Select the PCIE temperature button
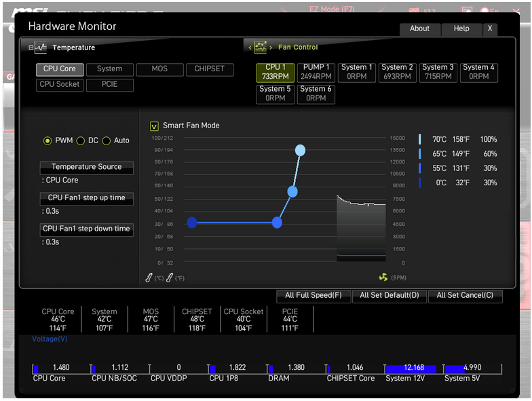This screenshot has width=532, height=401. pos(110,85)
